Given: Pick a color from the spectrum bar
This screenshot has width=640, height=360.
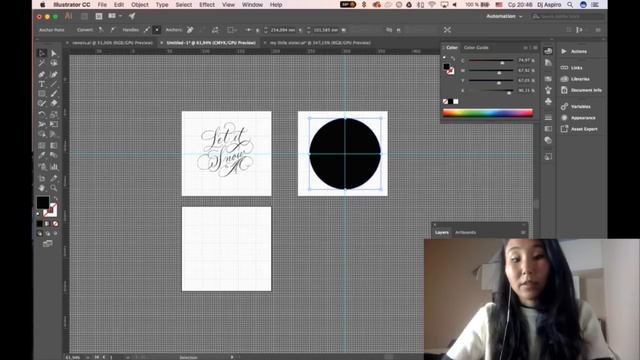Looking at the screenshot, I should coord(488,113).
